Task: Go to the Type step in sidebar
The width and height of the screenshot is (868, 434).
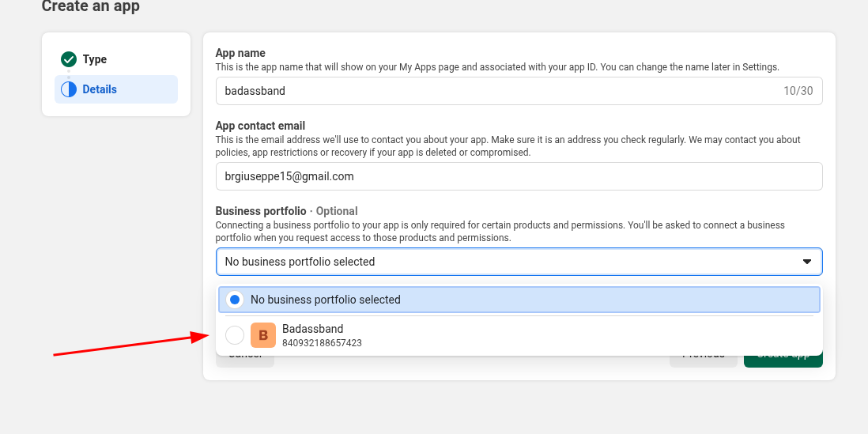Action: coord(95,59)
